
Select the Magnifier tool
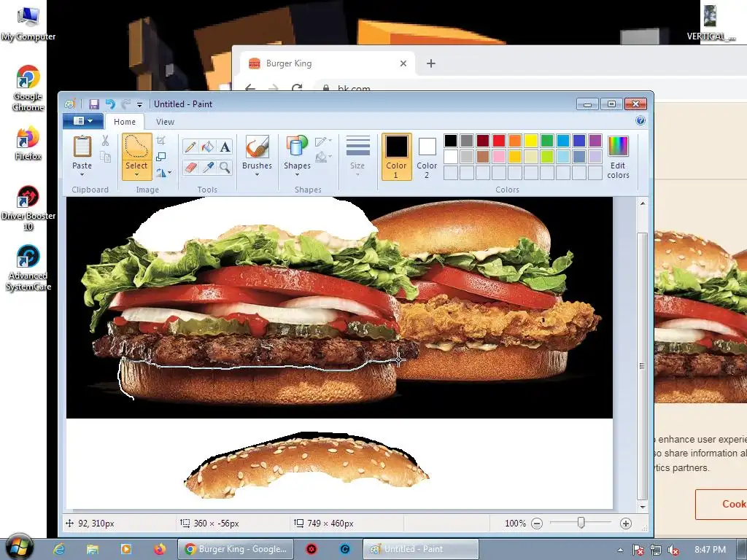pos(225,167)
